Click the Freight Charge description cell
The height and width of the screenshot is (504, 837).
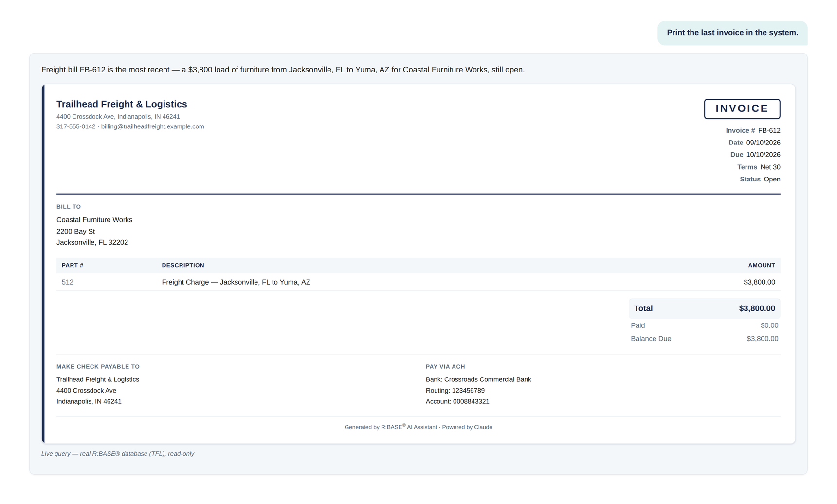tap(236, 282)
